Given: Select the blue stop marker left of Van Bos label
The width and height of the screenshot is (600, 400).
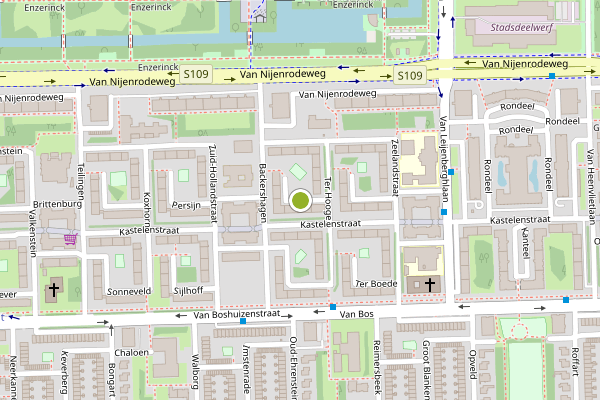Looking at the screenshot, I should tap(333, 307).
